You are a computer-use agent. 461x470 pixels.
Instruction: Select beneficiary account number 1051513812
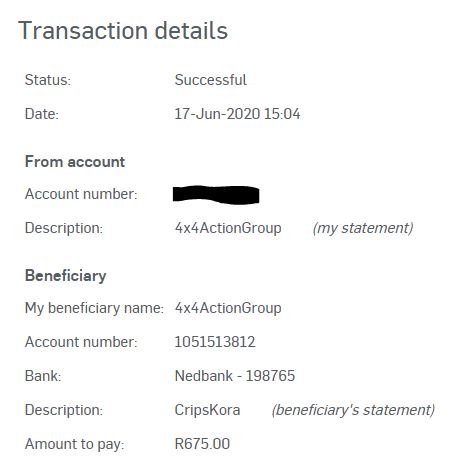point(215,342)
